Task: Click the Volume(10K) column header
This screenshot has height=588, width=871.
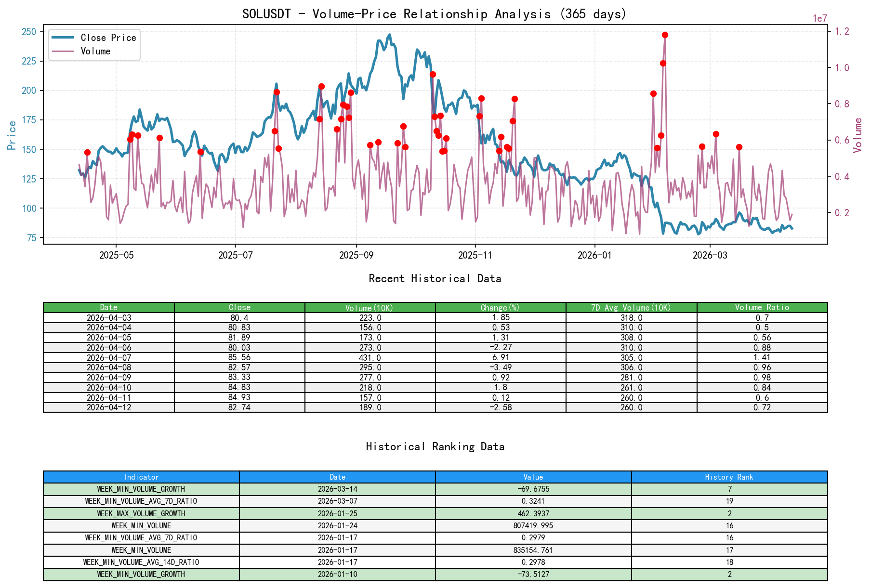Action: tap(370, 307)
